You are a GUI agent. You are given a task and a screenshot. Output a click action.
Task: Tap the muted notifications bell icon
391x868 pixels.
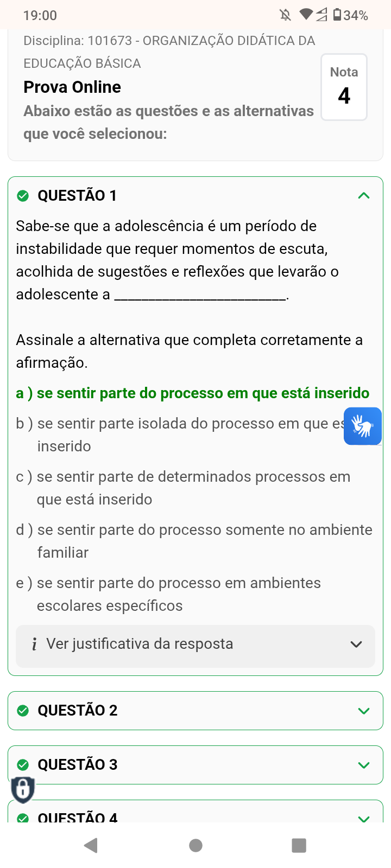point(285,15)
